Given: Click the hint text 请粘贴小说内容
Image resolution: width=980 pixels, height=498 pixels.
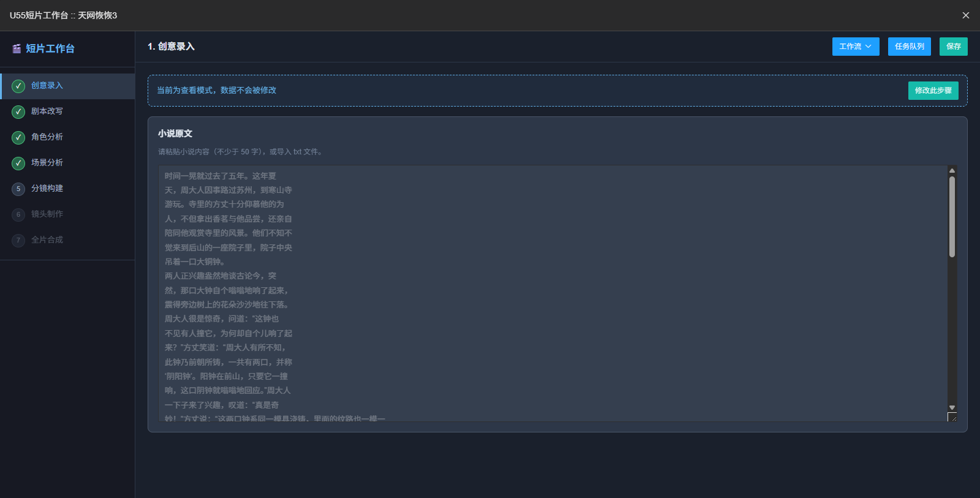Looking at the screenshot, I should pos(240,152).
